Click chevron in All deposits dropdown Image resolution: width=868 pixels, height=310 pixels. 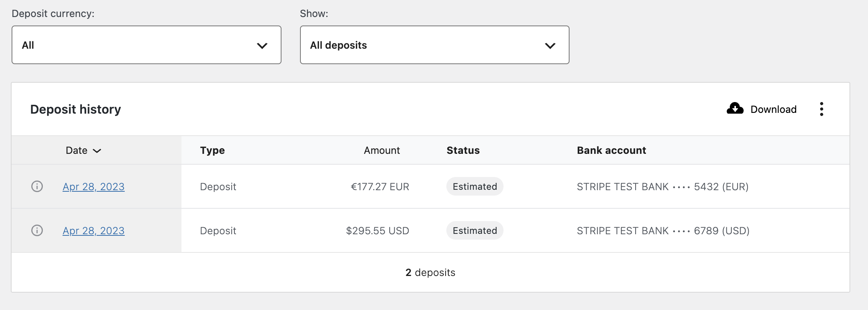point(550,46)
